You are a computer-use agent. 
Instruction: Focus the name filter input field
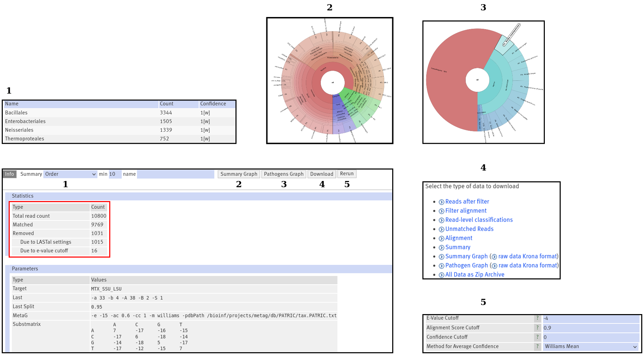[175, 174]
